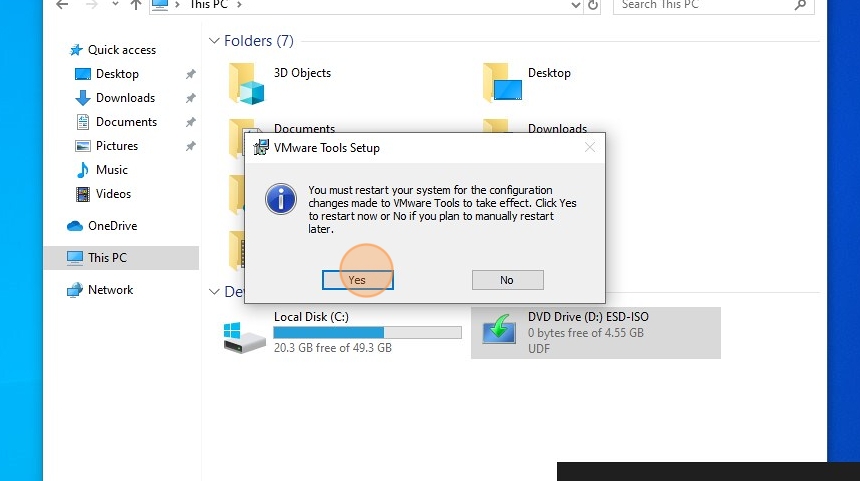Viewport: 860px width, 481px height.
Task: Select the Local Disk (C:) drive icon
Action: click(244, 337)
